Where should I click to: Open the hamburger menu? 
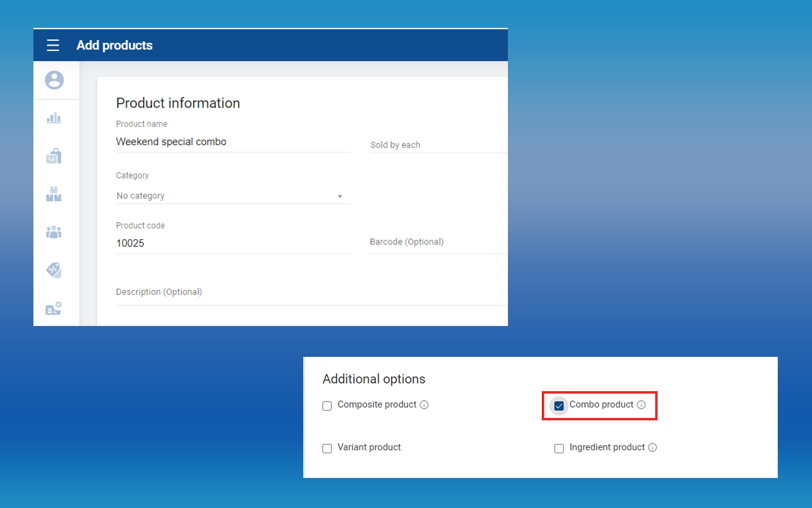pyautogui.click(x=53, y=45)
